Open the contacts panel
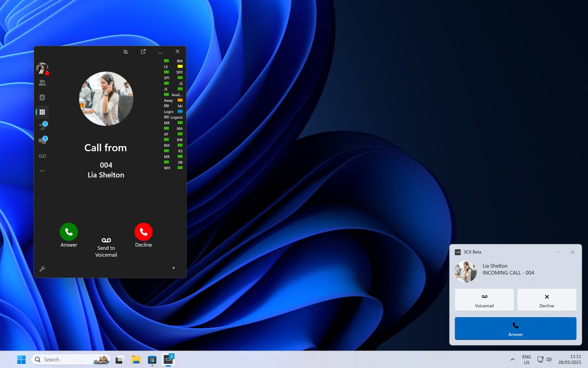Screen dimensions: 588x368 [x=42, y=97]
